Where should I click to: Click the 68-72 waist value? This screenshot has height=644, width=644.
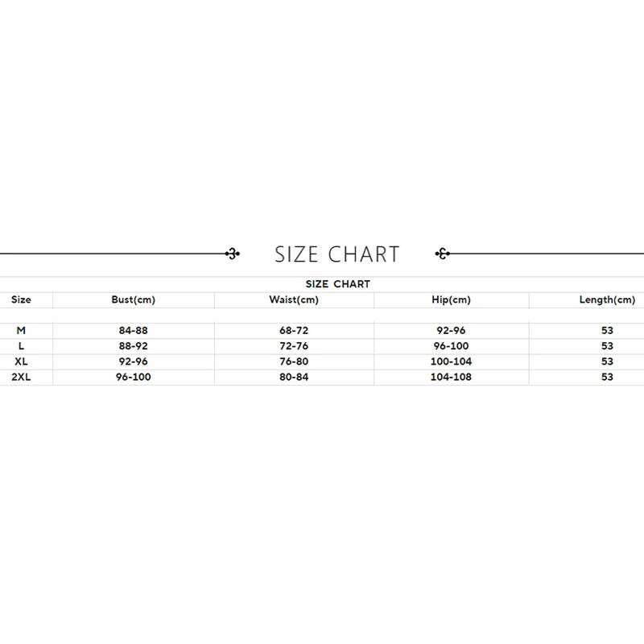[x=294, y=331]
